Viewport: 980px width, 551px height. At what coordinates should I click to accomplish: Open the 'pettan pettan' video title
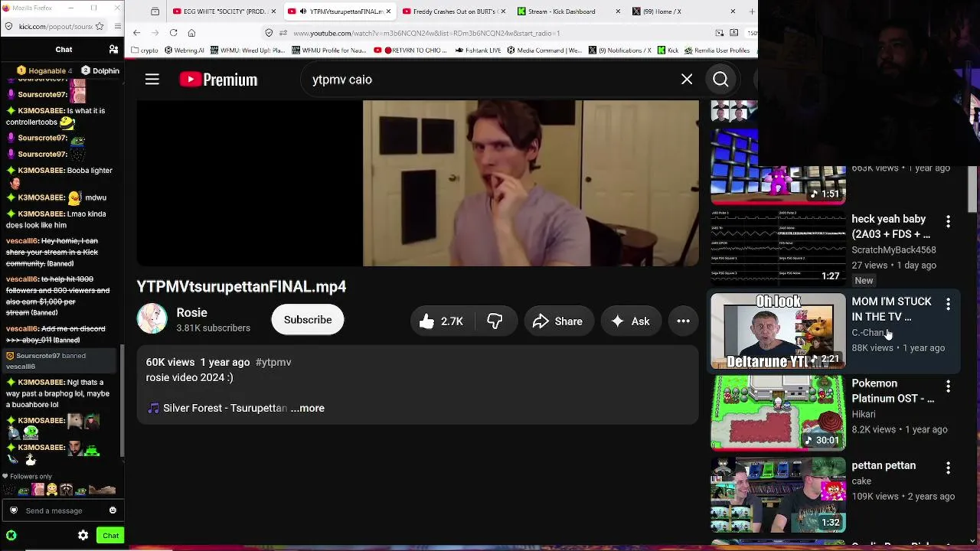[x=884, y=465]
